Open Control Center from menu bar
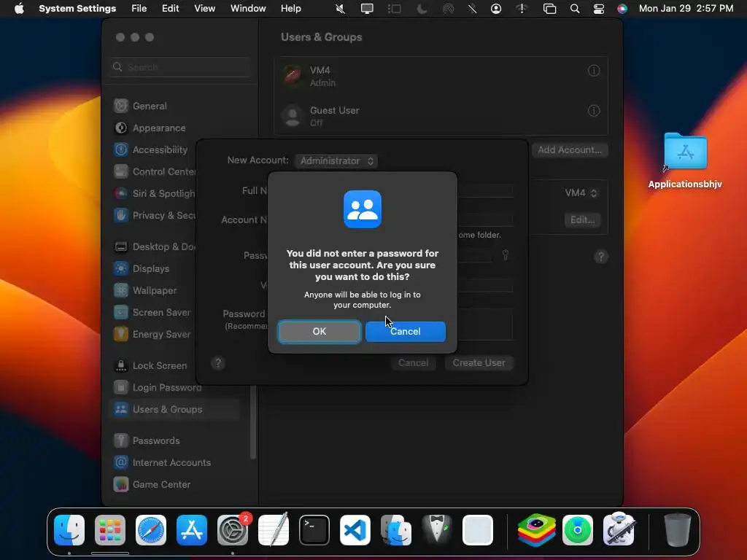747x560 pixels. pos(599,9)
